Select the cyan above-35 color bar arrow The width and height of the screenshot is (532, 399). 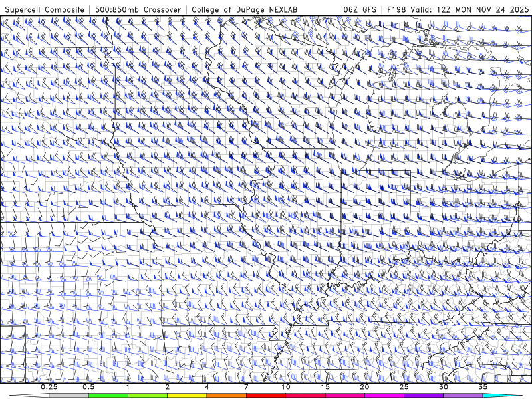pos(503,396)
